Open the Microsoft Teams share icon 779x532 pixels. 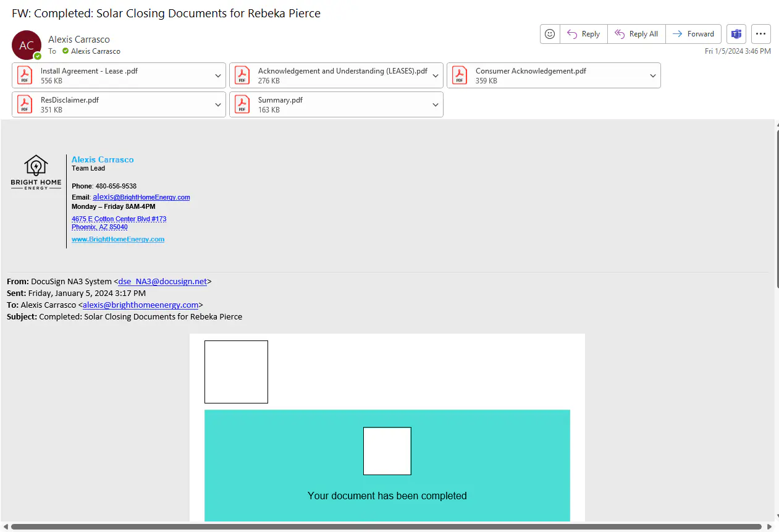click(x=736, y=34)
